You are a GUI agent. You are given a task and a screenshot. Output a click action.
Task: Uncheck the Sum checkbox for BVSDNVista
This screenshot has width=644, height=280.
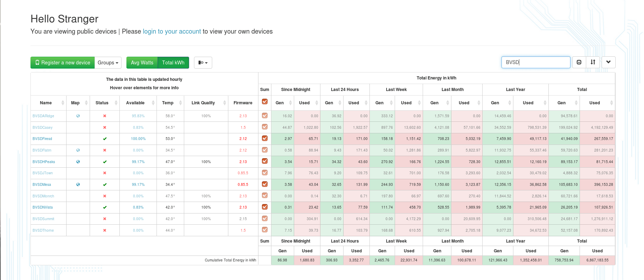point(265,207)
